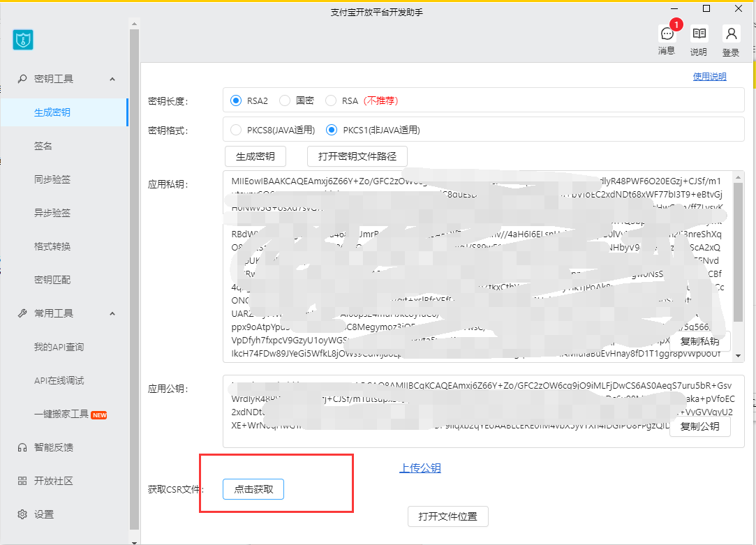
Task: Click the 密钥工具 key icon
Action: pos(22,79)
